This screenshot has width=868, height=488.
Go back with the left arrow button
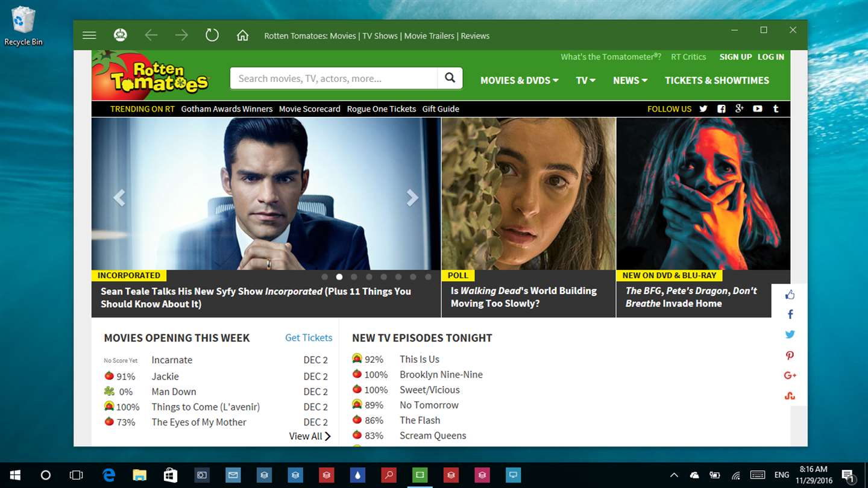click(x=151, y=36)
